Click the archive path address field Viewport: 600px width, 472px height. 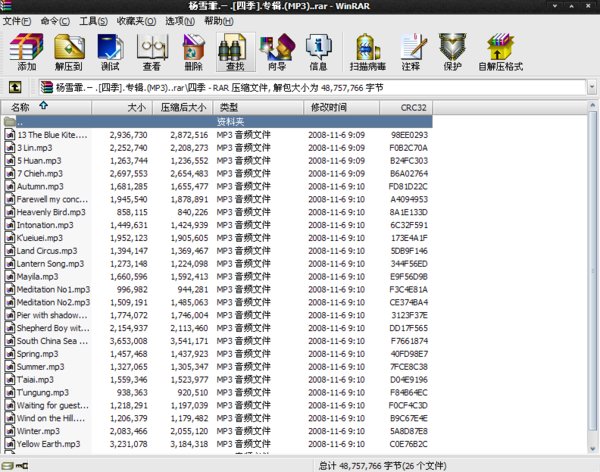click(312, 87)
